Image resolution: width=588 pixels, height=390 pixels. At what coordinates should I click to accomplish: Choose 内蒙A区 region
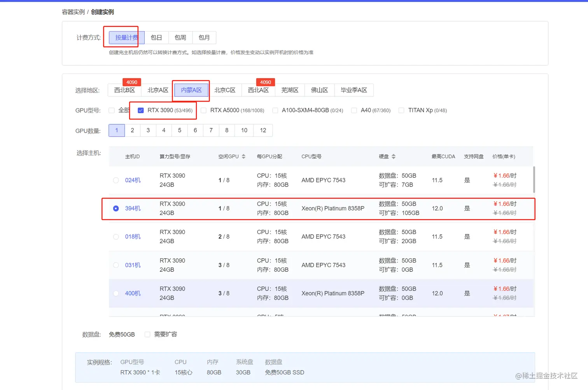pyautogui.click(x=191, y=90)
